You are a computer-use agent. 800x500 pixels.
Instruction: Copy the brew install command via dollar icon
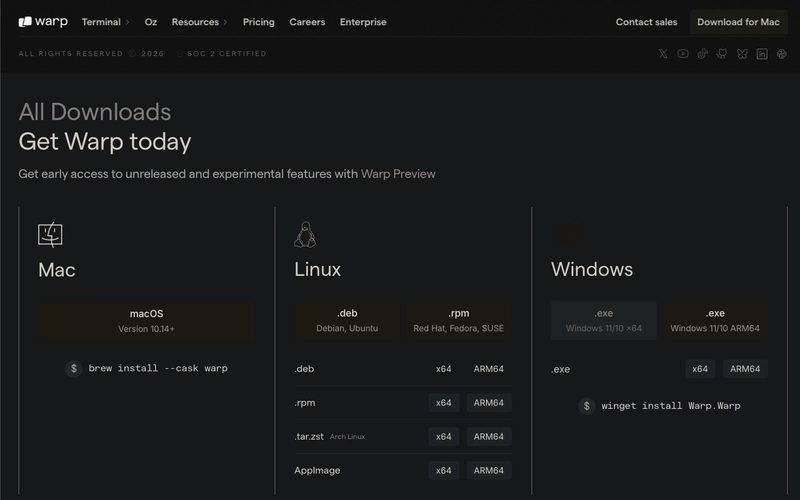pyautogui.click(x=73, y=368)
